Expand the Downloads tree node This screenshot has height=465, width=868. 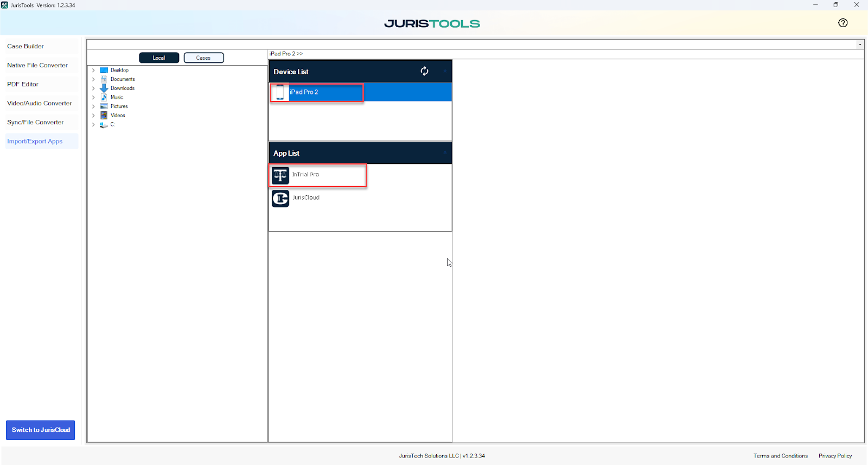[93, 88]
